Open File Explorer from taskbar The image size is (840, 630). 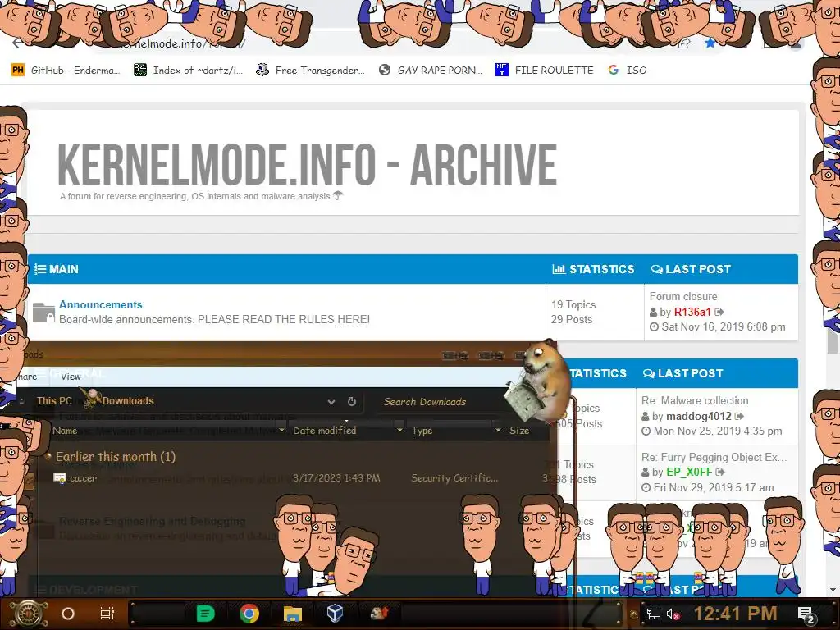tap(293, 614)
